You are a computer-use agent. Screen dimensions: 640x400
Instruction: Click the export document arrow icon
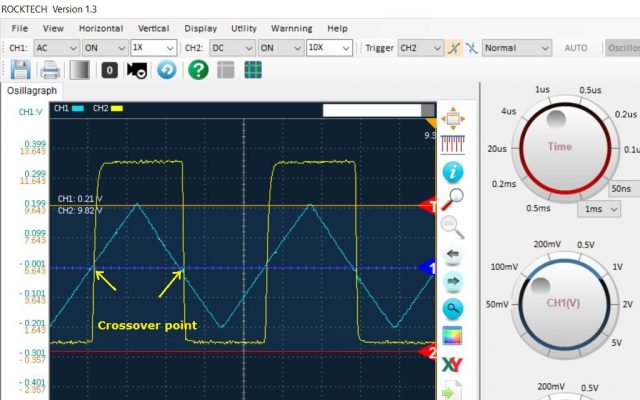452,391
